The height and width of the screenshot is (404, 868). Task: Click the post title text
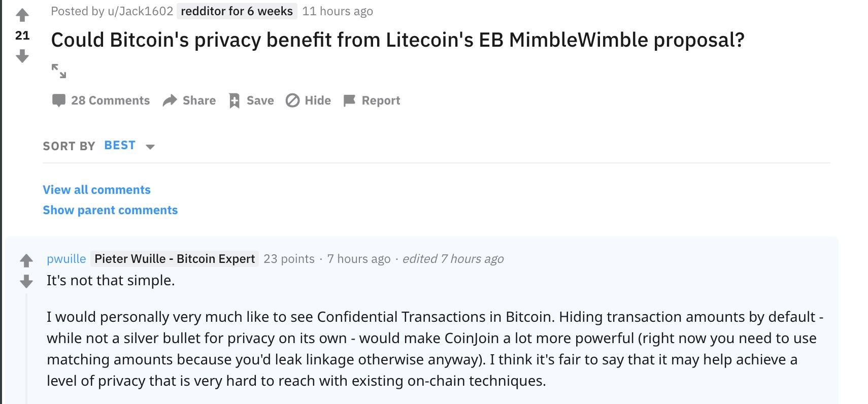pos(397,40)
